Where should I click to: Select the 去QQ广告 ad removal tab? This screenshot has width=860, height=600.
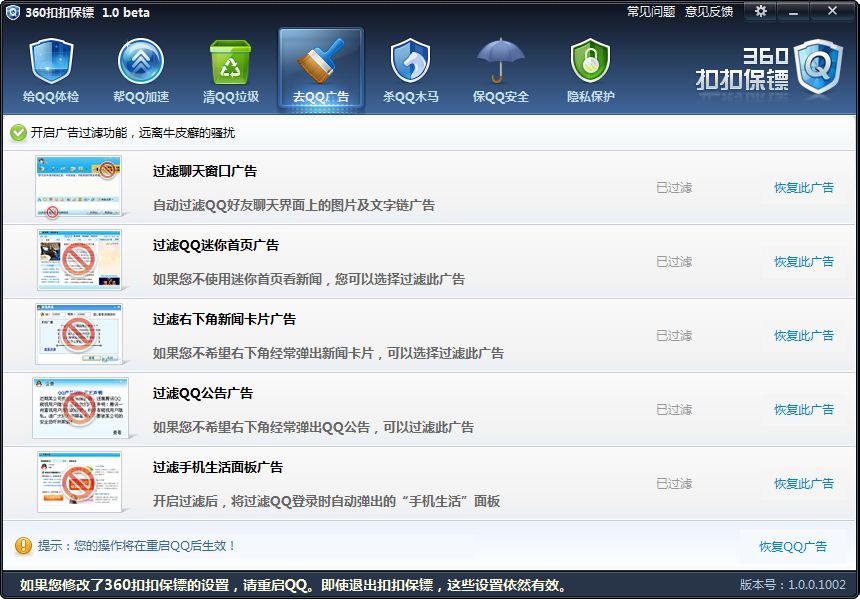click(321, 70)
